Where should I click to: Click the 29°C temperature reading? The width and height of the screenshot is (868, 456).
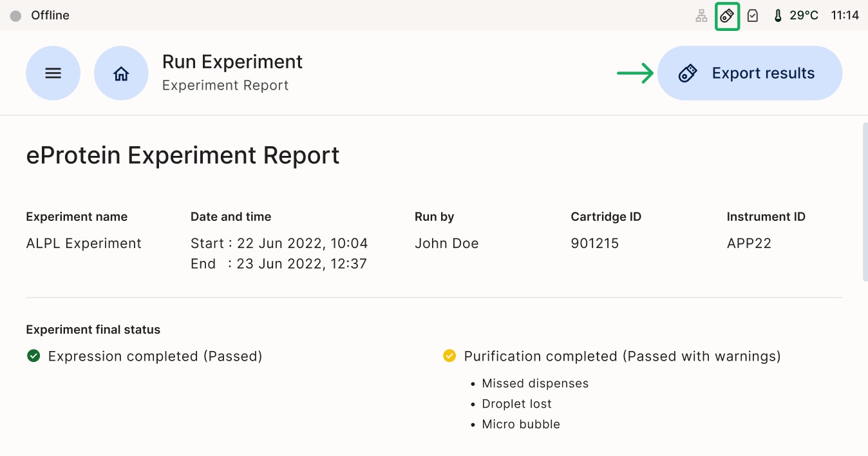tap(804, 15)
